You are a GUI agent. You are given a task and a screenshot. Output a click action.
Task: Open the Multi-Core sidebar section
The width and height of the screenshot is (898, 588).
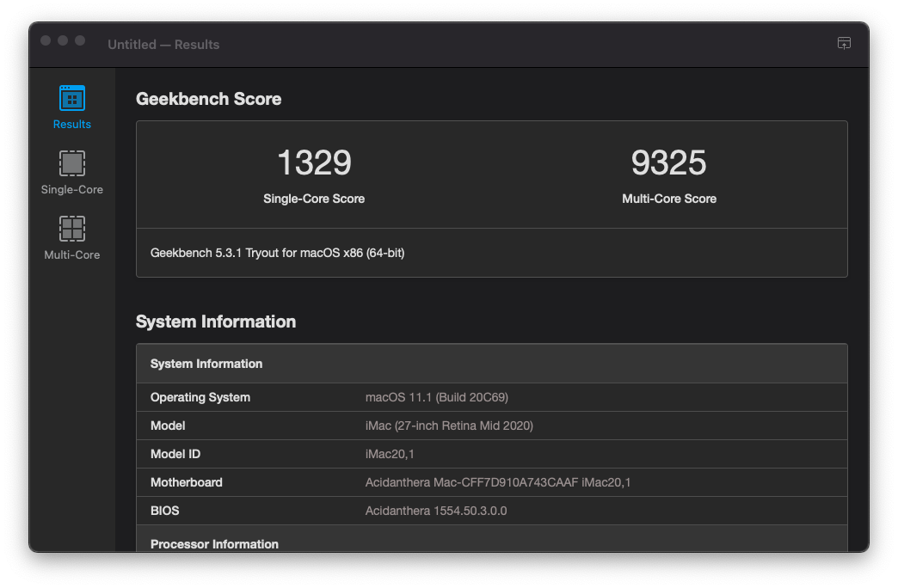(x=71, y=237)
